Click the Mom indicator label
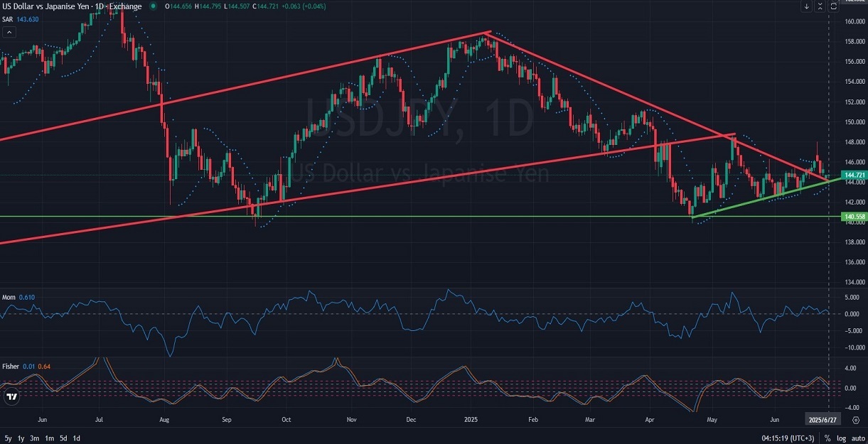 coord(9,296)
